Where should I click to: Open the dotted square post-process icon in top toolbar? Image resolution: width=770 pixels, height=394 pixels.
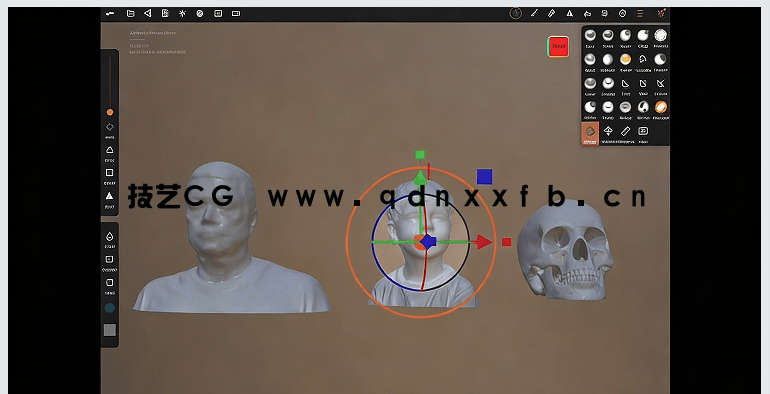pos(218,14)
